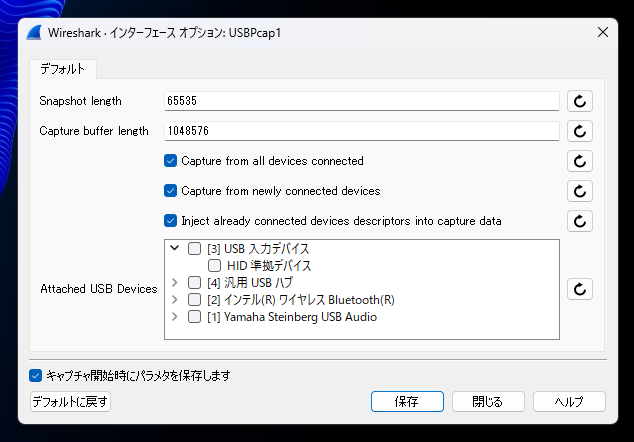Collapse the [3] USB 入力デバイス tree node

point(174,248)
